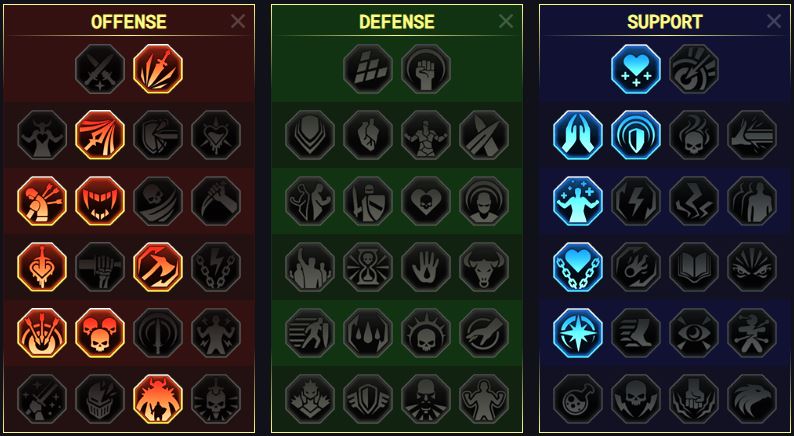The image size is (794, 436).
Task: Toggle the arrow-pierced soldier Offense mastery
Action: (x=42, y=201)
